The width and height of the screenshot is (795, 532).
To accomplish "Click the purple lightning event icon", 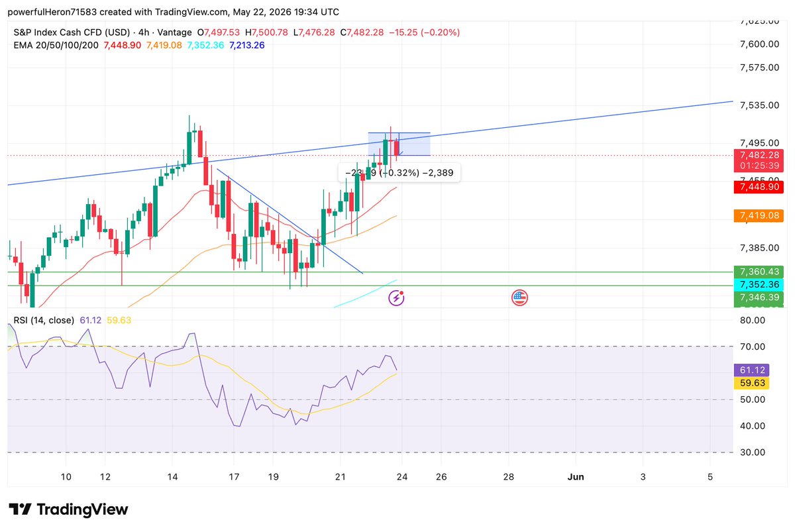I will pyautogui.click(x=396, y=298).
